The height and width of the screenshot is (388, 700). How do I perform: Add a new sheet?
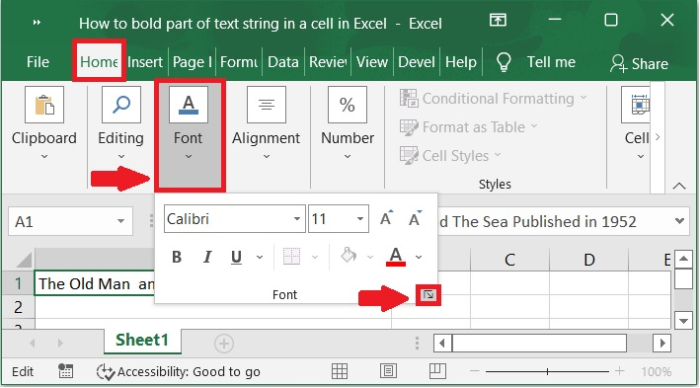tap(224, 343)
